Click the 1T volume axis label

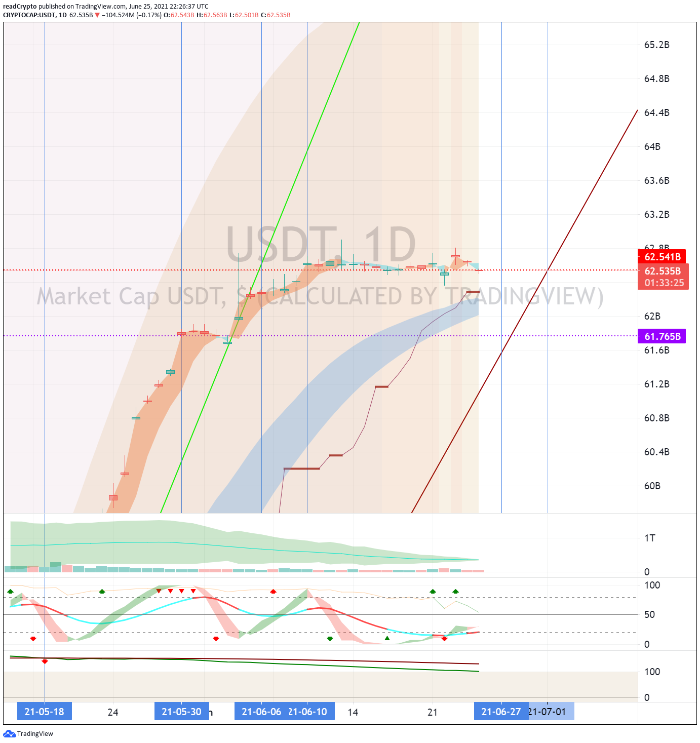(650, 538)
